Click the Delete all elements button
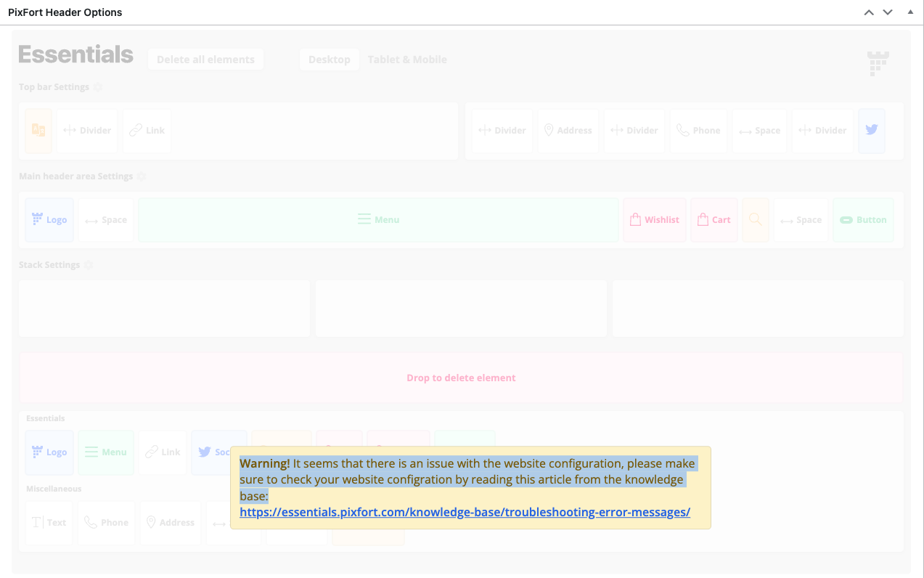The height and width of the screenshot is (578, 924). (x=205, y=60)
